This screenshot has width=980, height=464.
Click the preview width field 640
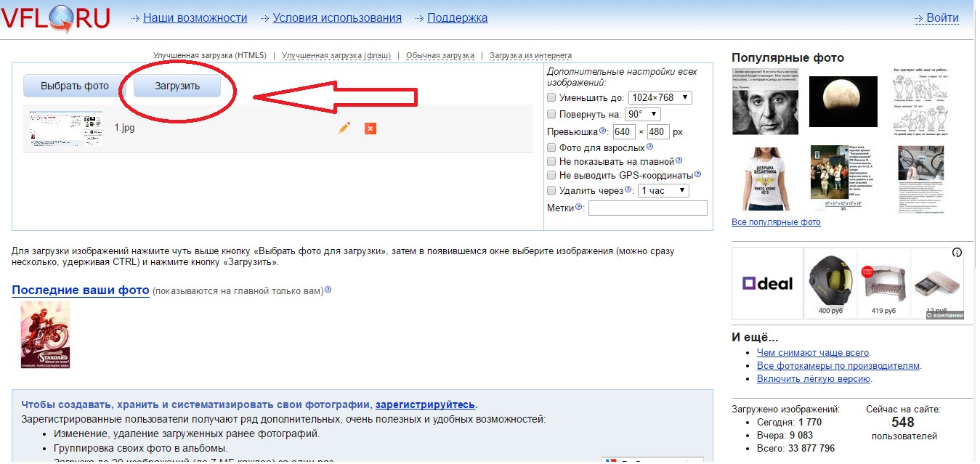pos(624,132)
